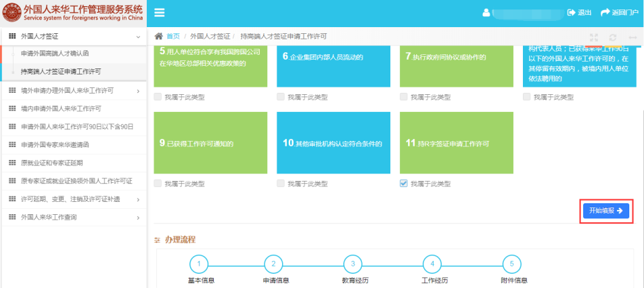Viewport: 644px width, 288px height.
Task: Click grid icon beside 境内申请外国人来华工作许可
Action: (x=12, y=108)
